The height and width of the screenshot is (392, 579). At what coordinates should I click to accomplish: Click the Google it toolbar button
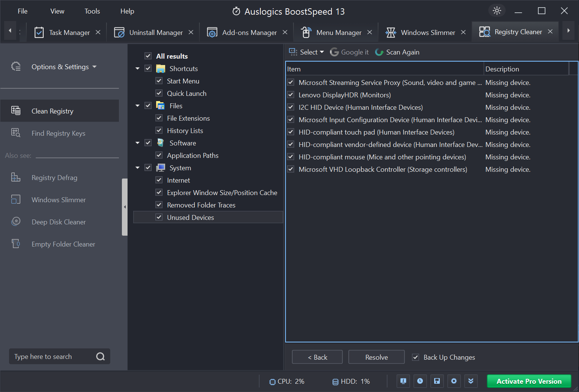point(349,52)
